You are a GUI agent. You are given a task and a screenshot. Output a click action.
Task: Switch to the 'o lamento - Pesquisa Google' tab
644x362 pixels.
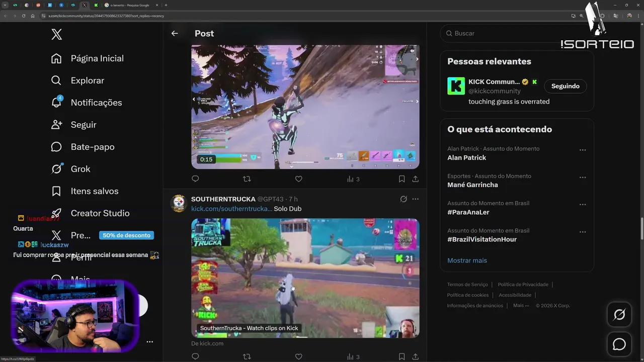point(132,5)
